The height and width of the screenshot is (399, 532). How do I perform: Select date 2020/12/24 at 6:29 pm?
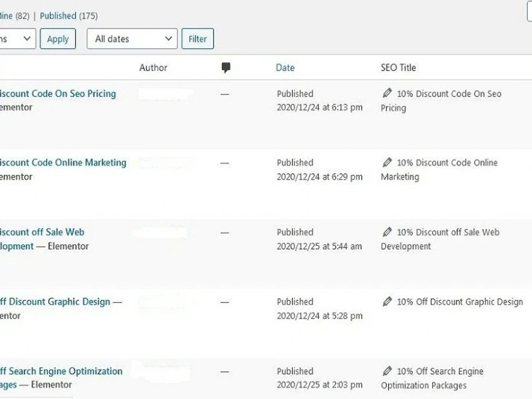pyautogui.click(x=320, y=177)
